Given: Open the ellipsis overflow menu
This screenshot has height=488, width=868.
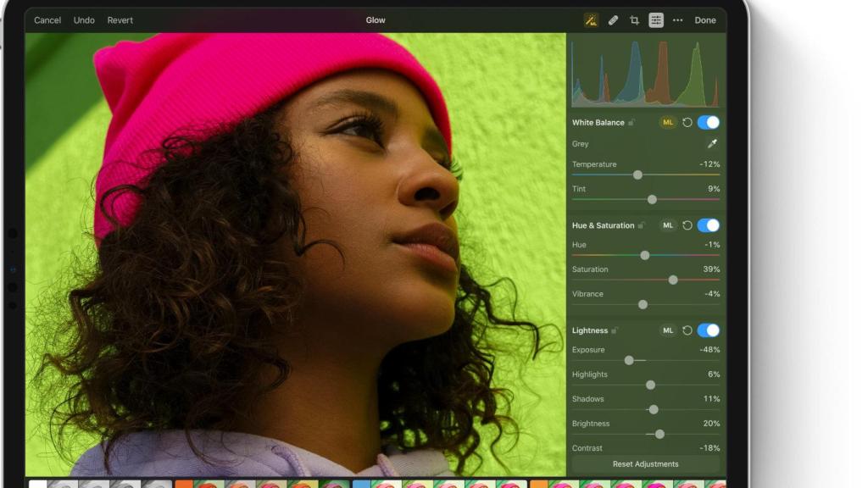Looking at the screenshot, I should point(678,19).
